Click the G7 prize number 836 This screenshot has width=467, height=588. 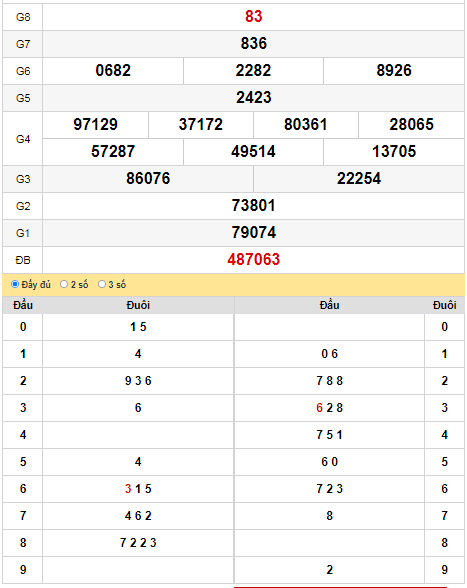(254, 44)
